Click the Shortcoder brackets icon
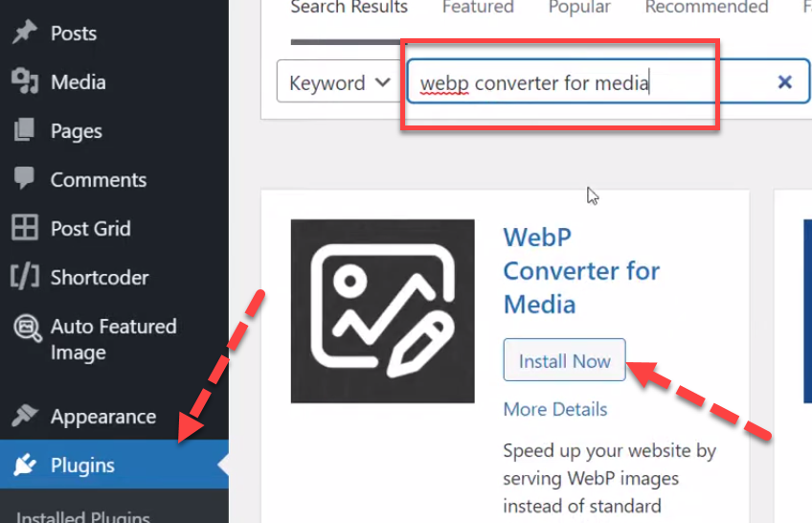The image size is (812, 523). coord(24,277)
